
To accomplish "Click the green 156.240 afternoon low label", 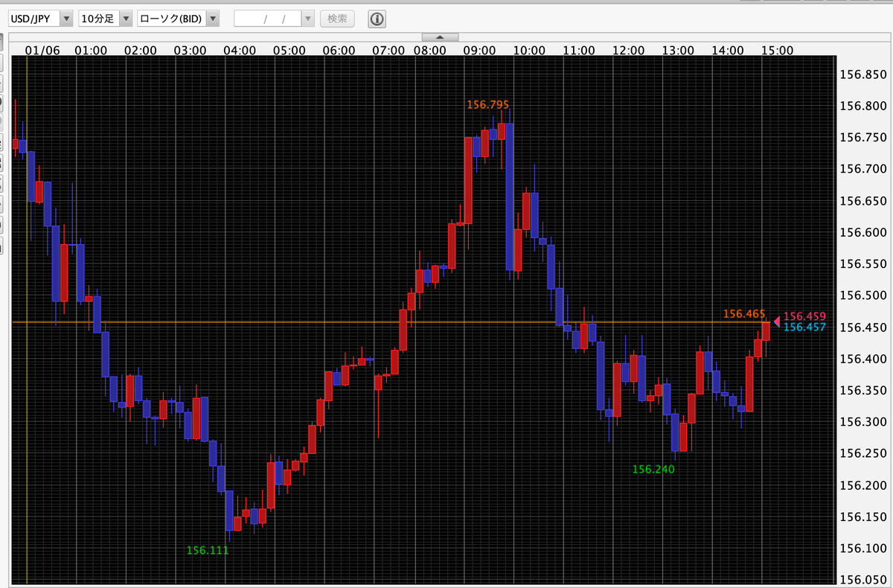I will pyautogui.click(x=653, y=468).
